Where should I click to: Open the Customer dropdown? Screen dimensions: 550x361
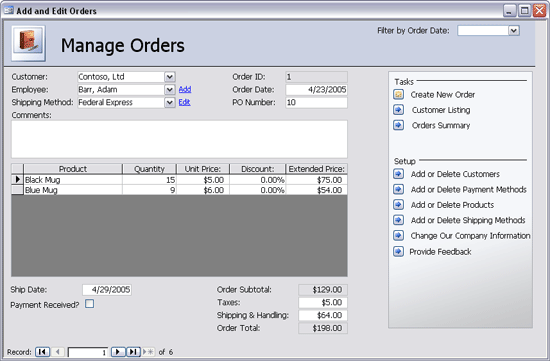click(169, 76)
